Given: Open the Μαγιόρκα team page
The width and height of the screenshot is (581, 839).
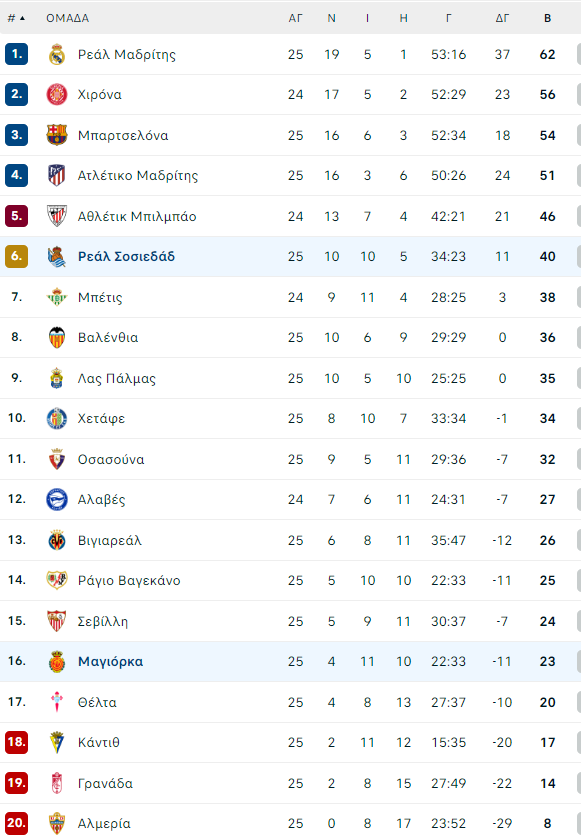Looking at the screenshot, I should [x=110, y=661].
